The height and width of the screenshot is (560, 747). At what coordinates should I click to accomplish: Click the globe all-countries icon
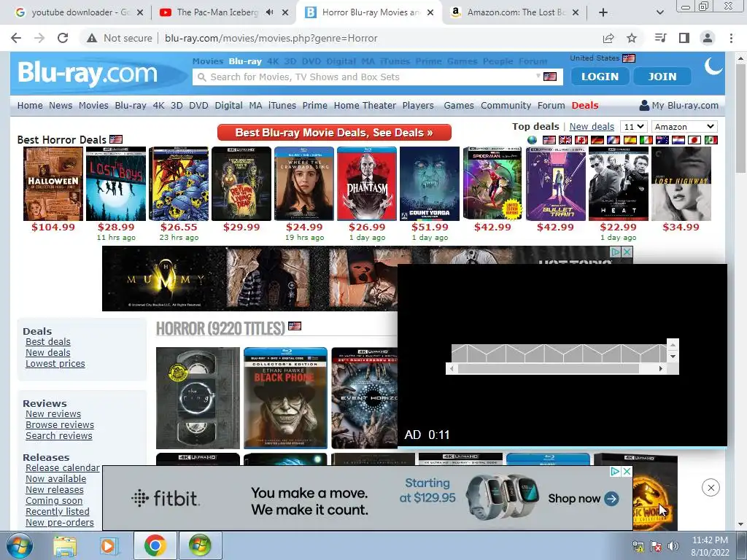532,140
